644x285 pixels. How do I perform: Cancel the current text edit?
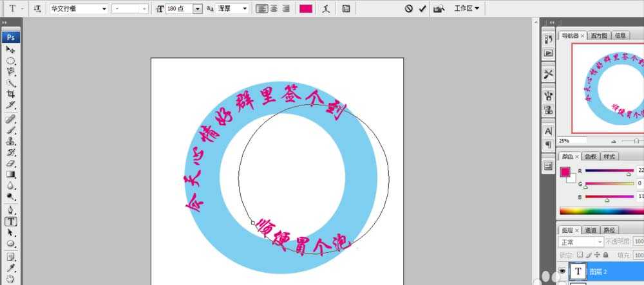point(408,8)
